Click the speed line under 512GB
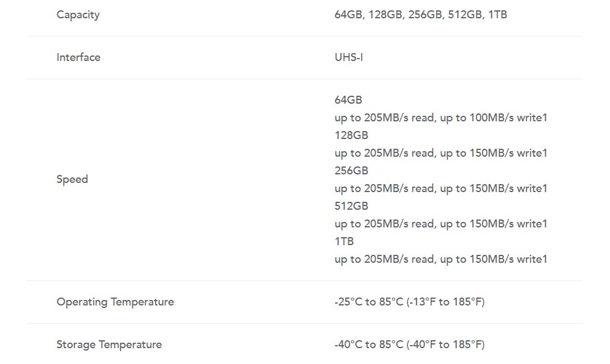 [x=441, y=224]
